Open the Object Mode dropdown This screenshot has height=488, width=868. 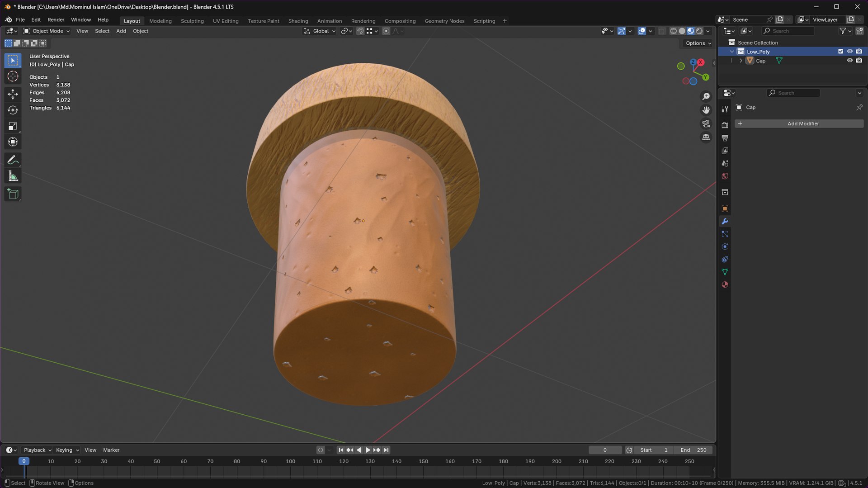[x=47, y=31]
